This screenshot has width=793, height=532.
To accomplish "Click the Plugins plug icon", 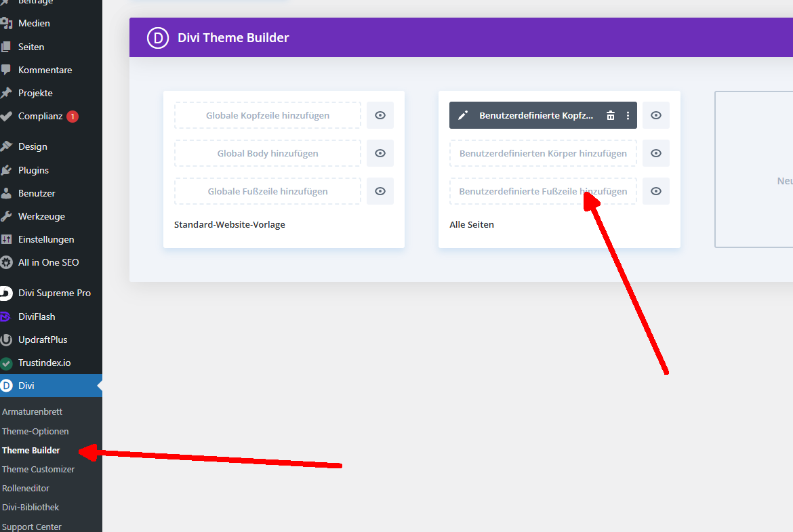I will pos(6,170).
